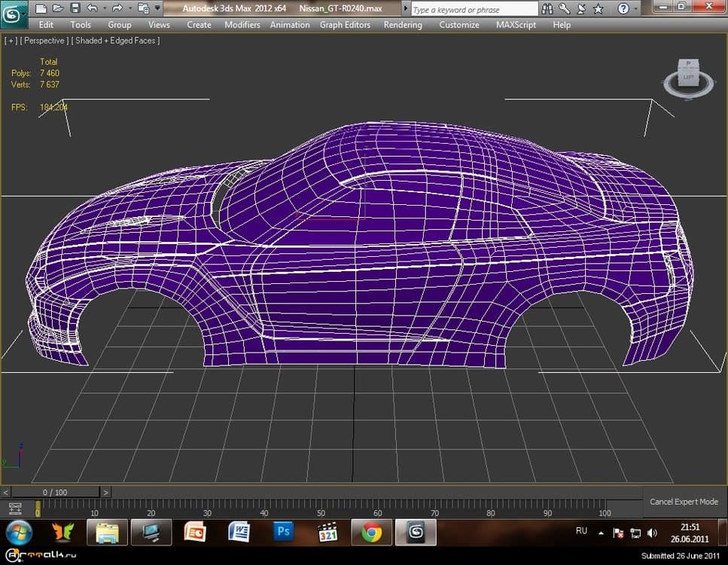Expand the Help question mark dropdown arrow
The image size is (728, 565).
pyautogui.click(x=636, y=9)
